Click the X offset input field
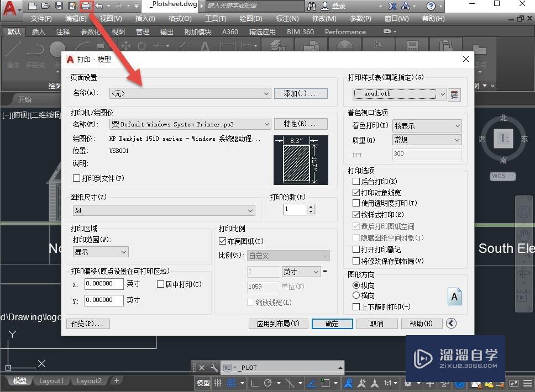This screenshot has height=392, width=535. pos(104,283)
